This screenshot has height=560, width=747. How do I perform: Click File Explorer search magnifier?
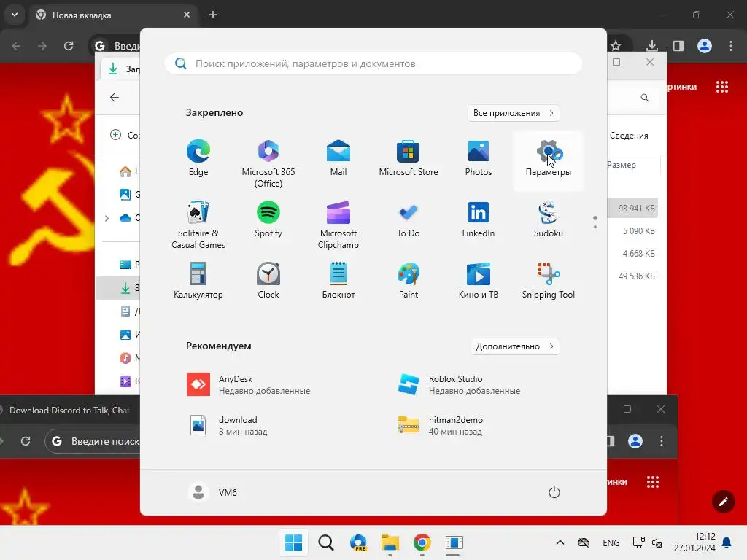(x=645, y=98)
